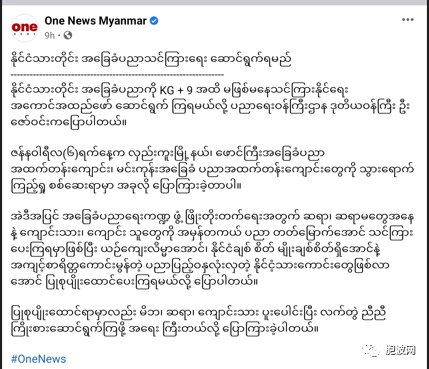The width and height of the screenshot is (429, 369).
Task: Click the Chinese watermark text at bottom right
Action: pos(401,351)
